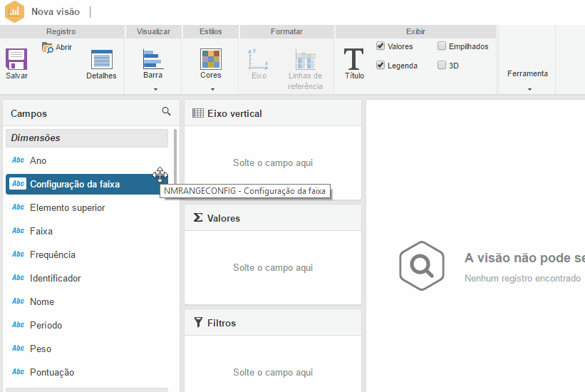Select the Ano dimension field
This screenshot has width=585, height=392.
[38, 160]
